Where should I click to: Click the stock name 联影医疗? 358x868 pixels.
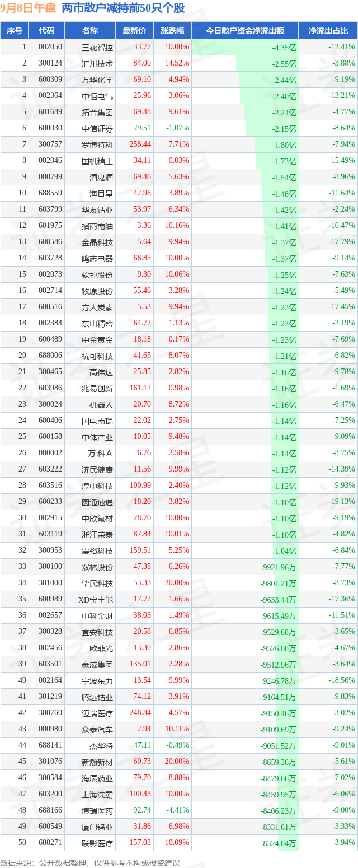pyautogui.click(x=97, y=843)
